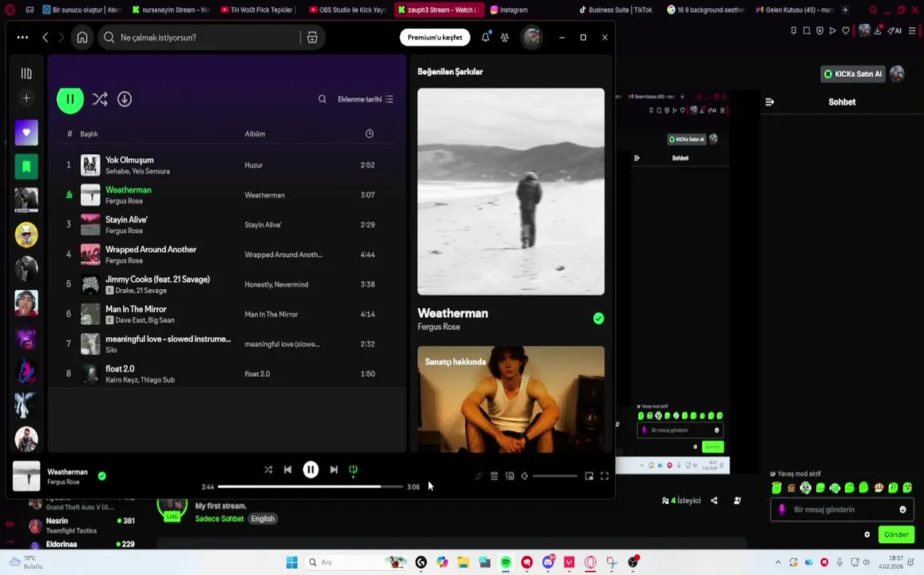Click the Premium'u keşfet button
This screenshot has width=924, height=575.
point(435,37)
